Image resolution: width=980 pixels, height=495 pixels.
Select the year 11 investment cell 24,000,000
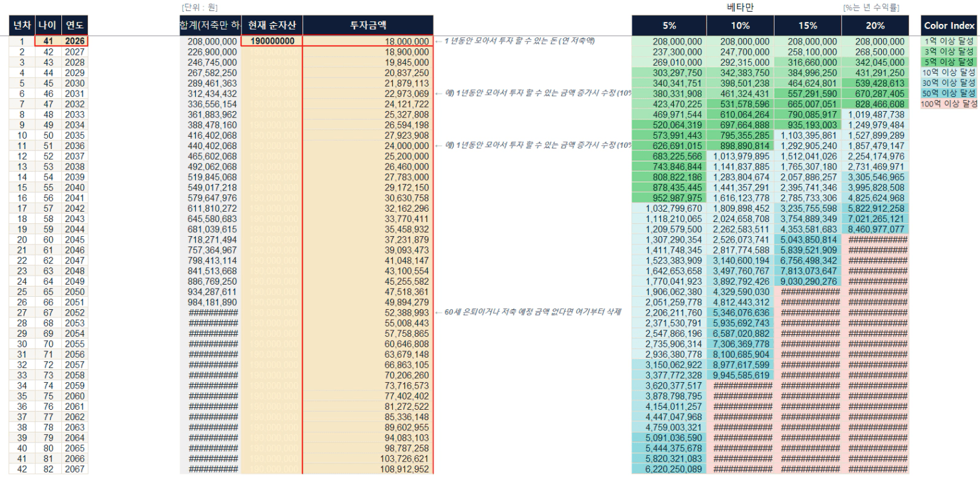[368, 146]
